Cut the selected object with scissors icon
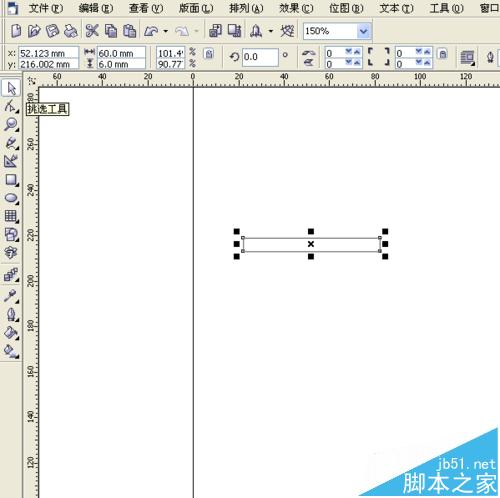This screenshot has width=500, height=498. click(x=92, y=31)
